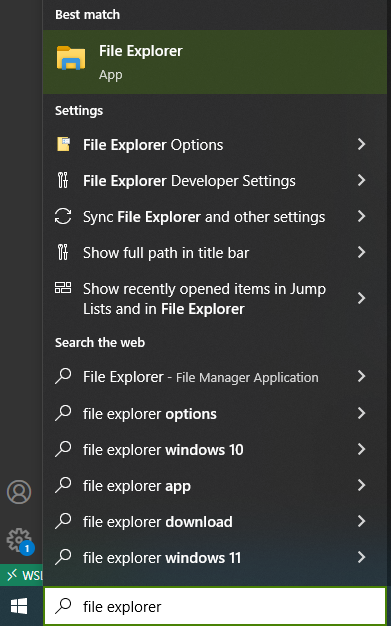The image size is (391, 626).
Task: Choose 'file explorer options' web suggestion
Action: tap(215, 414)
